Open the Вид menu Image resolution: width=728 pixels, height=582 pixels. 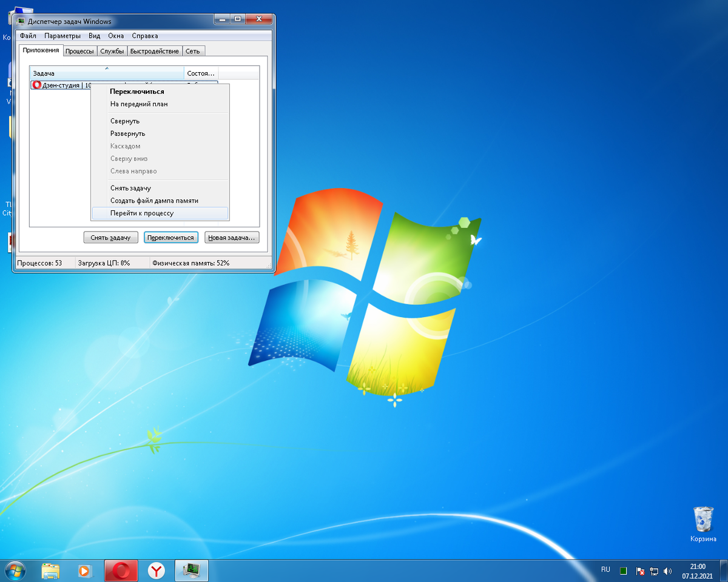pyautogui.click(x=95, y=36)
